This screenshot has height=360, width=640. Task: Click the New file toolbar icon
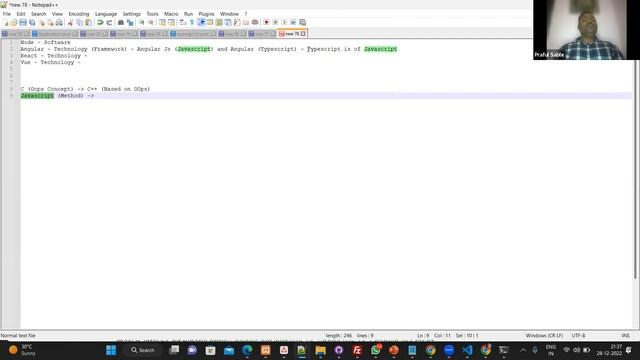(5, 22)
